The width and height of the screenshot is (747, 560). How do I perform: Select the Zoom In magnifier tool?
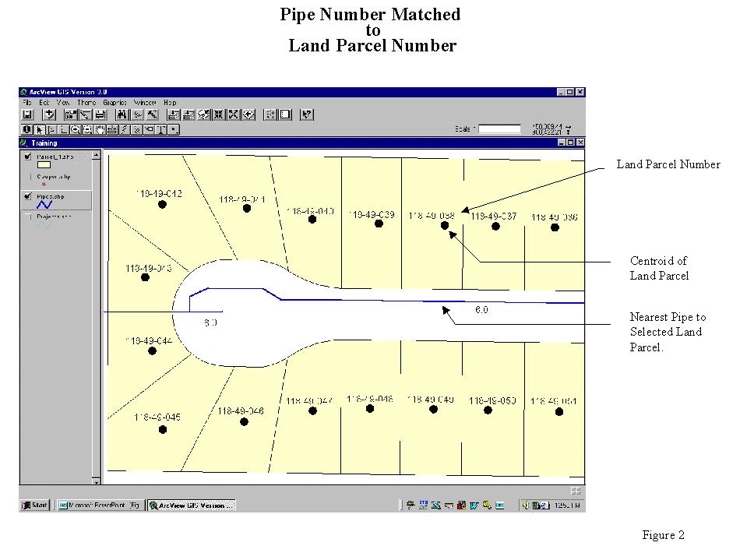76,129
